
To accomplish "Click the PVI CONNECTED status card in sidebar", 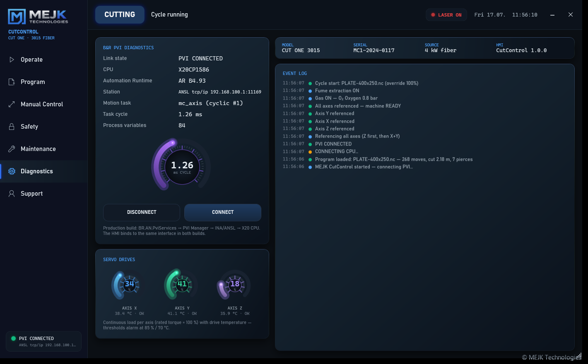I will (x=43, y=341).
